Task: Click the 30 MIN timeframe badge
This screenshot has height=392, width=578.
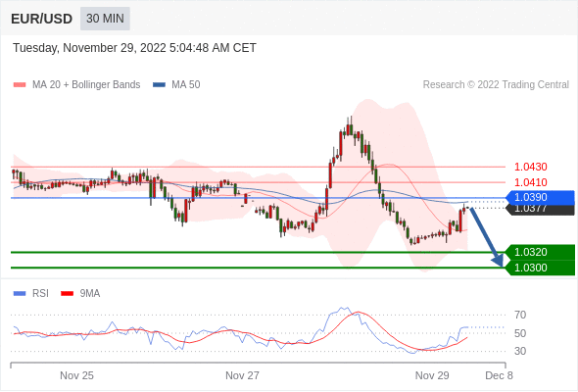Action: [x=105, y=19]
